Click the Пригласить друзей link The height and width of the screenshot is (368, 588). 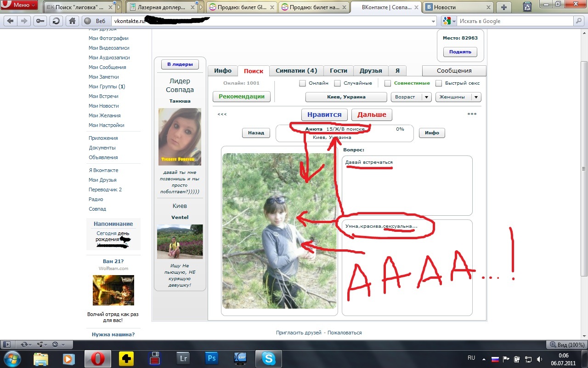tap(299, 333)
